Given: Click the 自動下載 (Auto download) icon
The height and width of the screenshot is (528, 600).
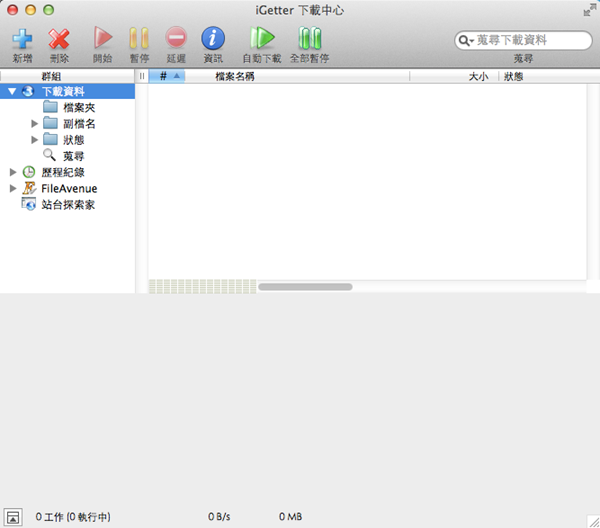Looking at the screenshot, I should (261, 39).
